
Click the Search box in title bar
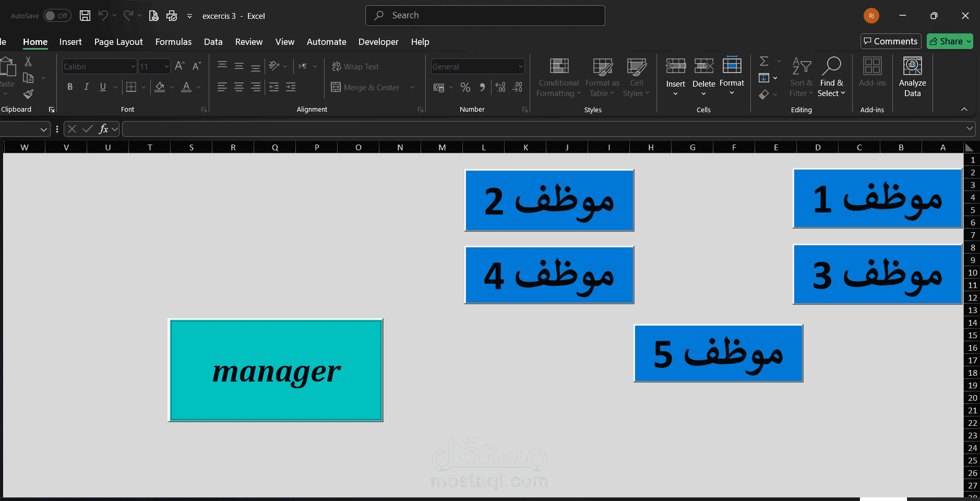click(485, 16)
